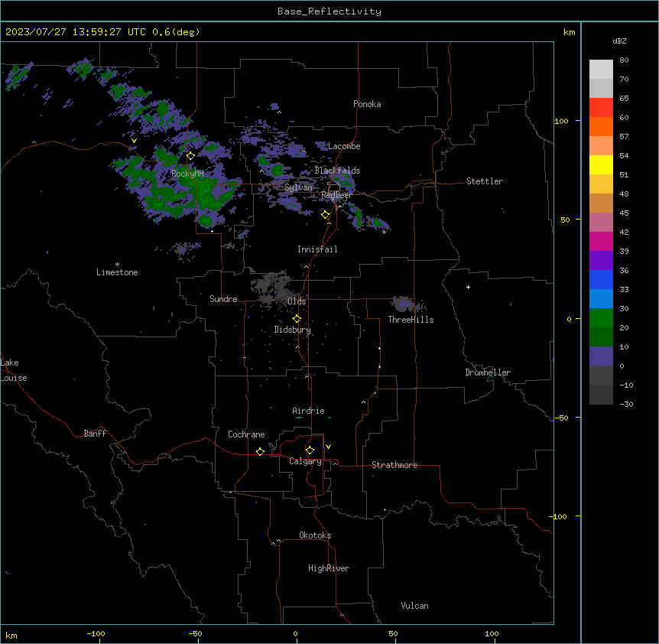Click the yellow 51-54 dBZ legend swatch
The height and width of the screenshot is (644, 659).
point(601,164)
